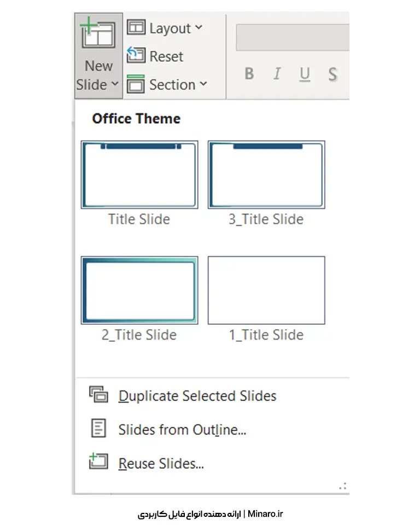Image resolution: width=420 pixels, height=525 pixels.
Task: Click the Slides from Outline icon
Action: tap(99, 429)
